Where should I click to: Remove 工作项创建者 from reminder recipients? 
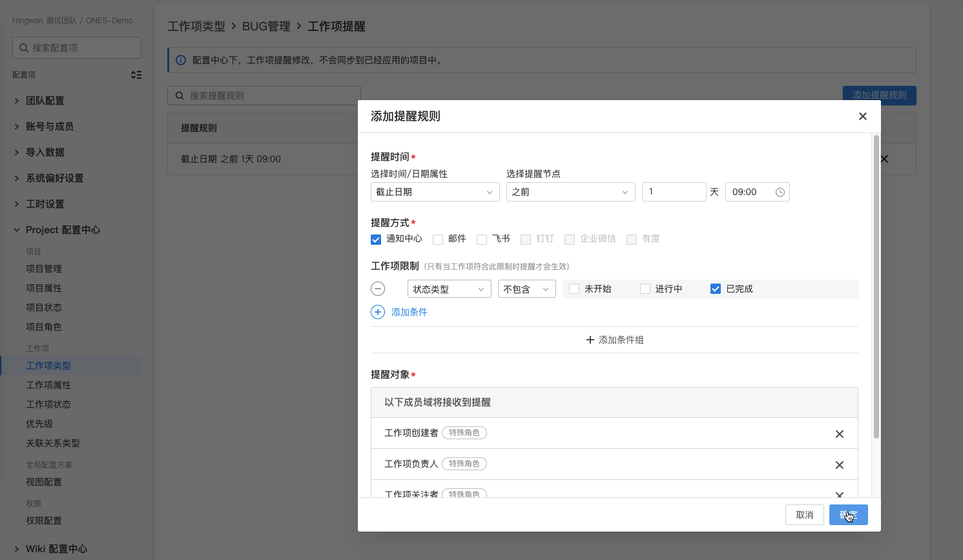tap(840, 433)
